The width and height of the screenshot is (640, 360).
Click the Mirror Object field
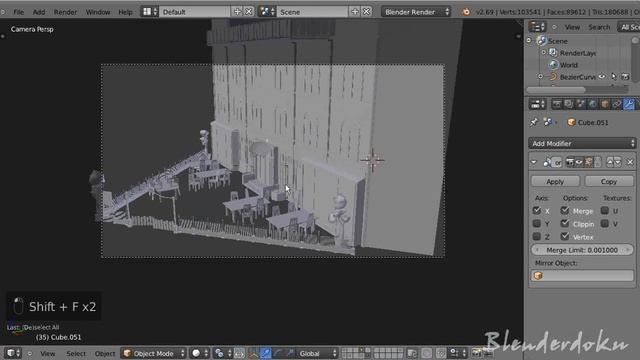(x=582, y=276)
